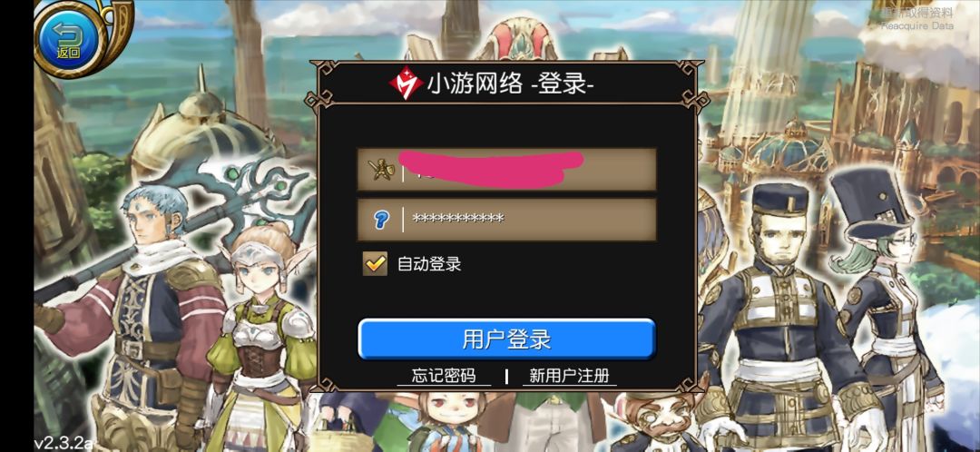Open the 忘记密码 link

pyautogui.click(x=444, y=375)
